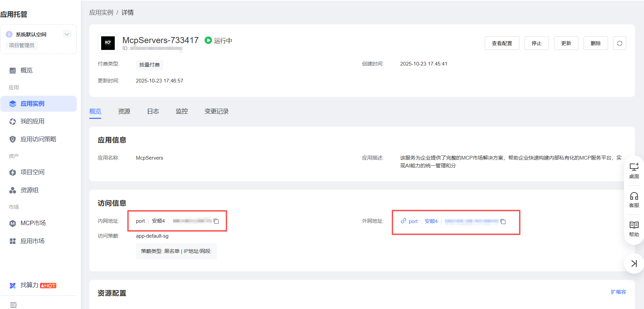Click 应用实例 in the breadcrumb
Screen dimensions: 644x309
point(101,13)
